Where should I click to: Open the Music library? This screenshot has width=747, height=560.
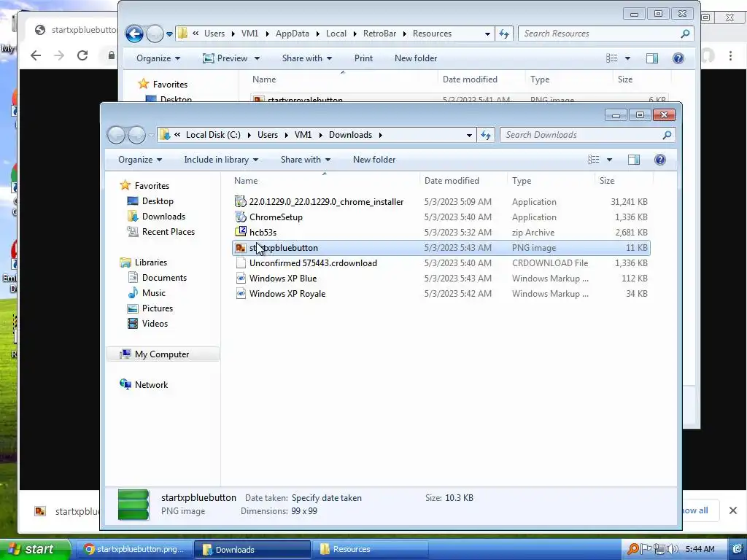(x=153, y=293)
